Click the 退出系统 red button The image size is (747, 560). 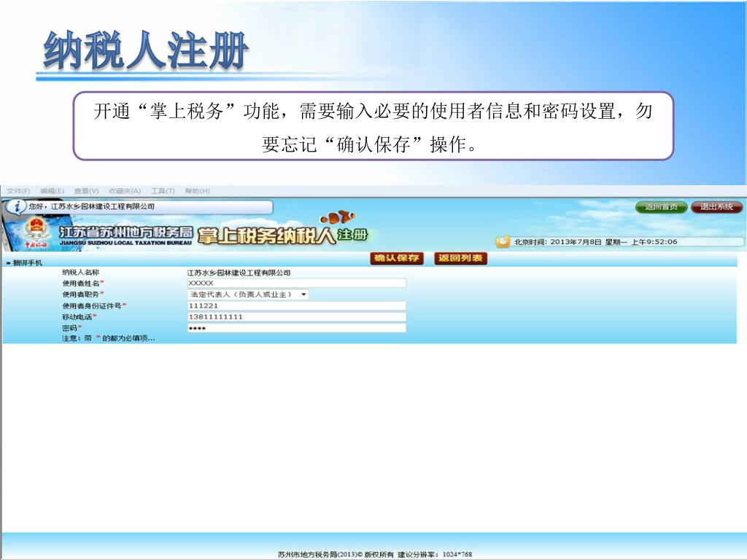click(x=716, y=207)
